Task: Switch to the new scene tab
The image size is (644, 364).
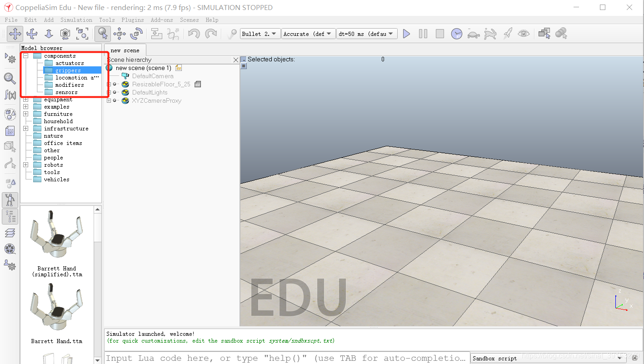Action: (125, 50)
